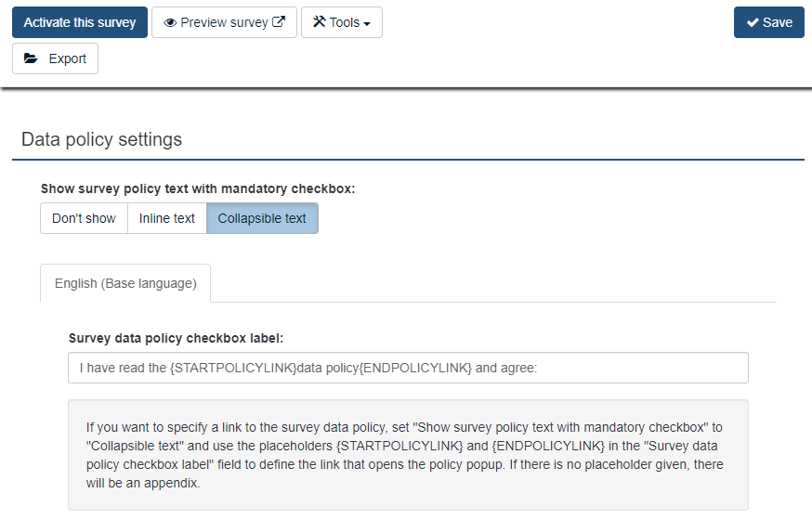This screenshot has height=519, width=812.
Task: Open the Tools menu label
Action: tap(344, 22)
